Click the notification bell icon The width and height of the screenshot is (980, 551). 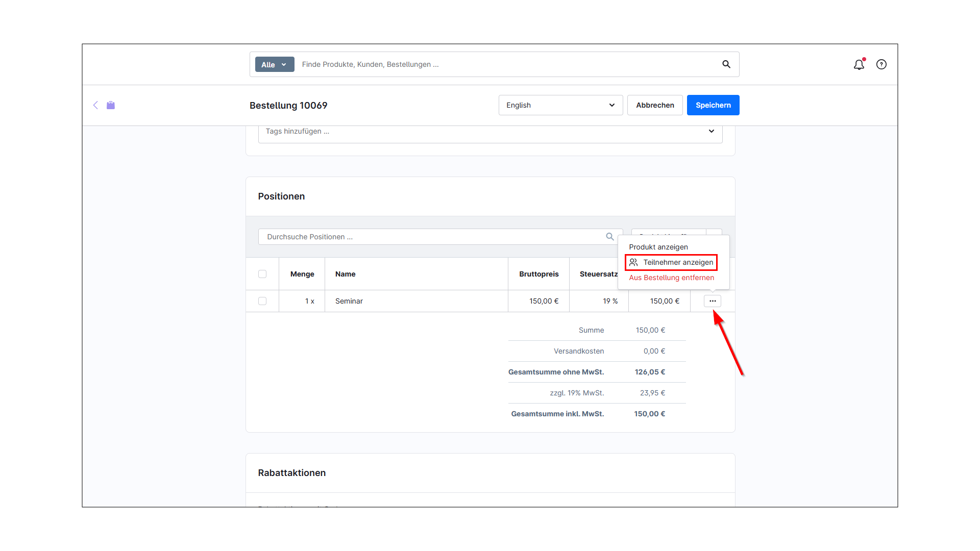(x=859, y=65)
